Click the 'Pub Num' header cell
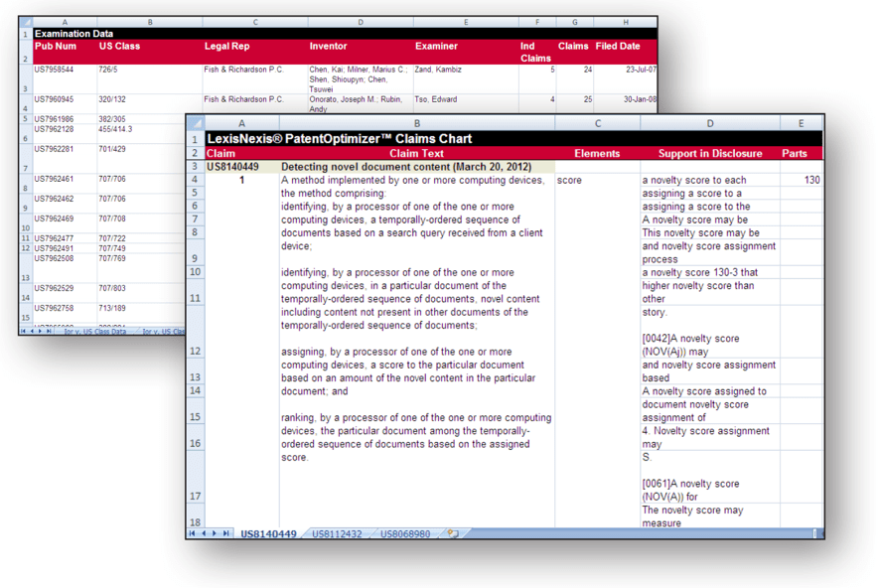Image resolution: width=879 pixels, height=588 pixels. coord(65,52)
